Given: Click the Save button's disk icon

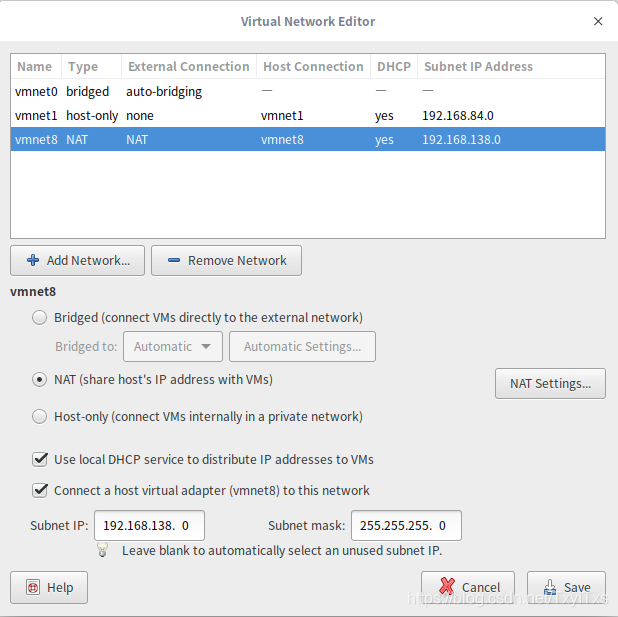Looking at the screenshot, I should 550,587.
